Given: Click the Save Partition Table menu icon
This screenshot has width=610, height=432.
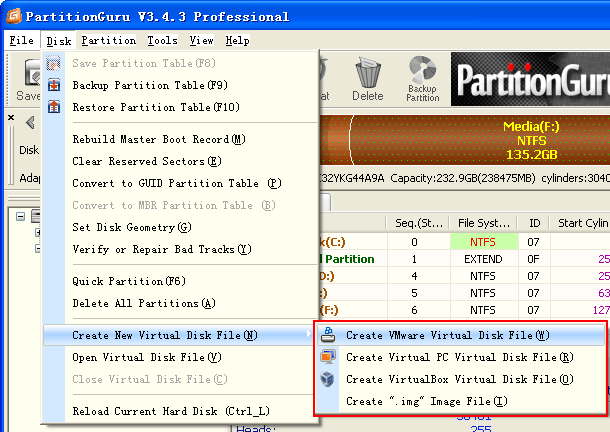Looking at the screenshot, I should [54, 63].
